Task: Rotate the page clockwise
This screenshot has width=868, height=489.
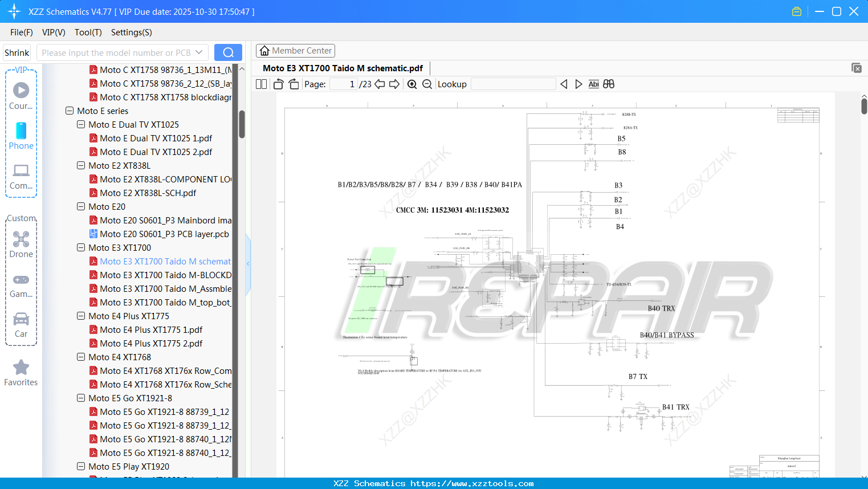Action: (293, 84)
